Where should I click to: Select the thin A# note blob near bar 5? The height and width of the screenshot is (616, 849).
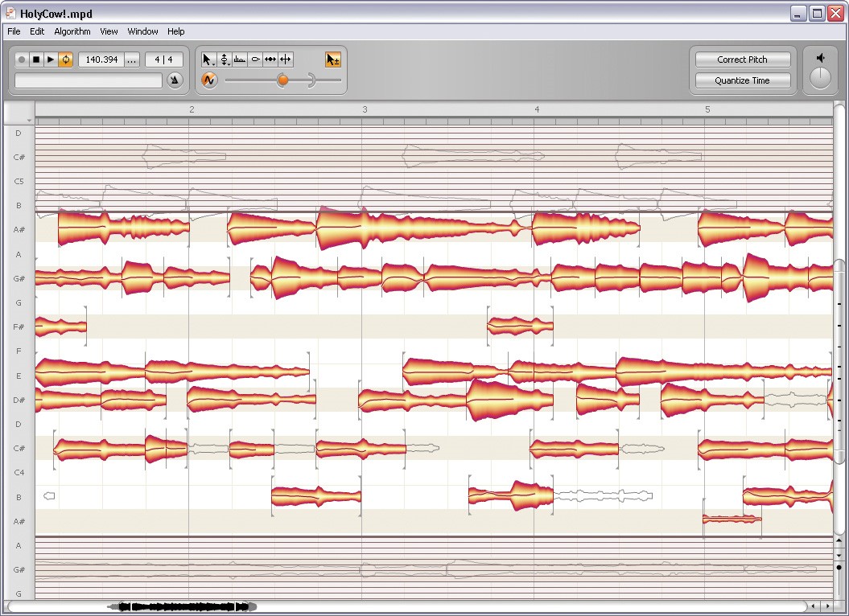732,519
